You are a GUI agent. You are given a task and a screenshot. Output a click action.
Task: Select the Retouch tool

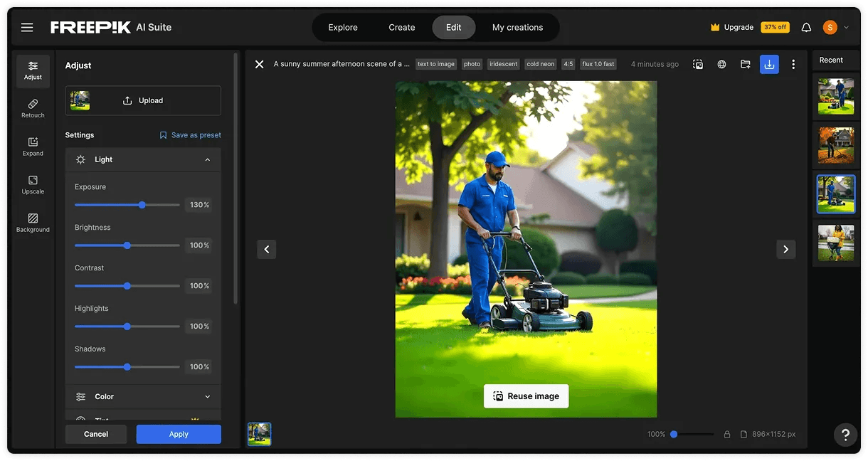pyautogui.click(x=33, y=109)
